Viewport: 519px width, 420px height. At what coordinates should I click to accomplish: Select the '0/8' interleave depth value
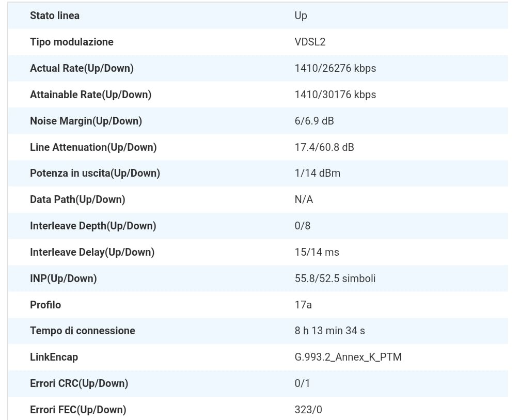(303, 226)
